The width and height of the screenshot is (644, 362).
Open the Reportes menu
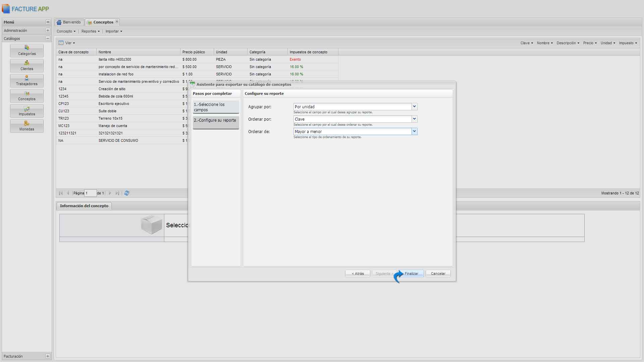point(90,31)
